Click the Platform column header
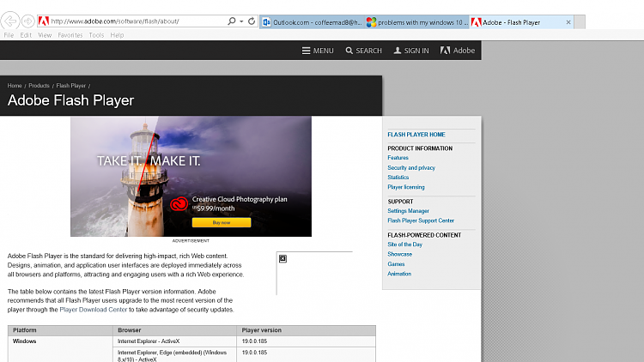The image size is (644, 362). click(x=60, y=330)
